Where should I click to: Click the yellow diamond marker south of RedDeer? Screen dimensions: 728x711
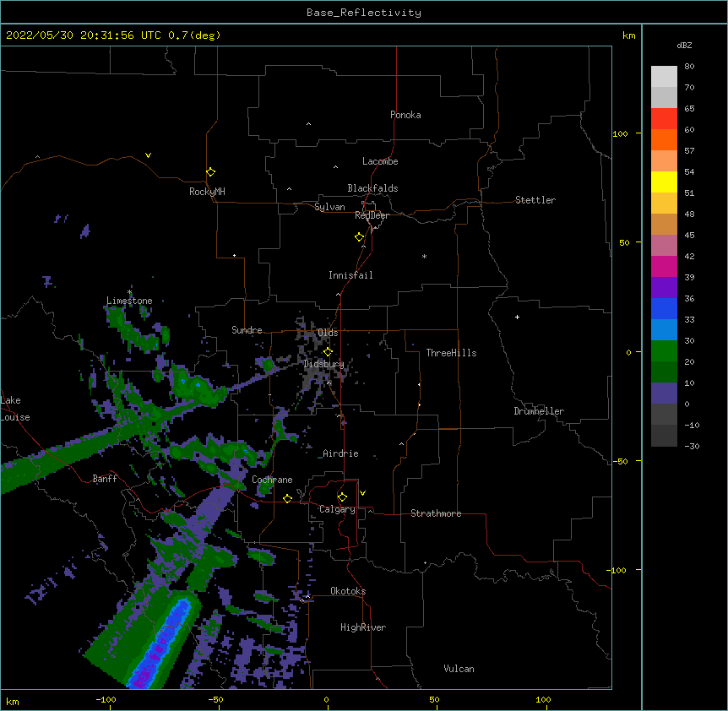(x=360, y=237)
